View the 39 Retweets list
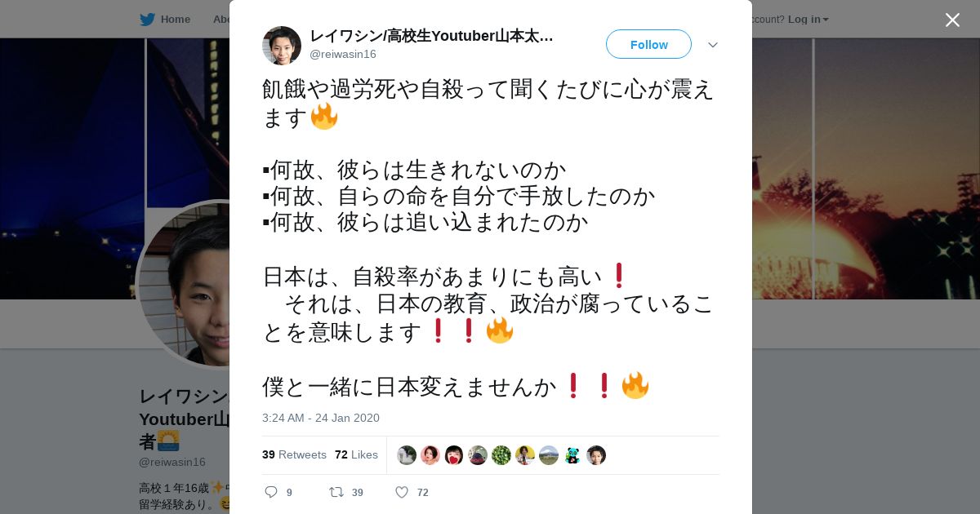Screen dimensions: 980x514 click(294, 454)
